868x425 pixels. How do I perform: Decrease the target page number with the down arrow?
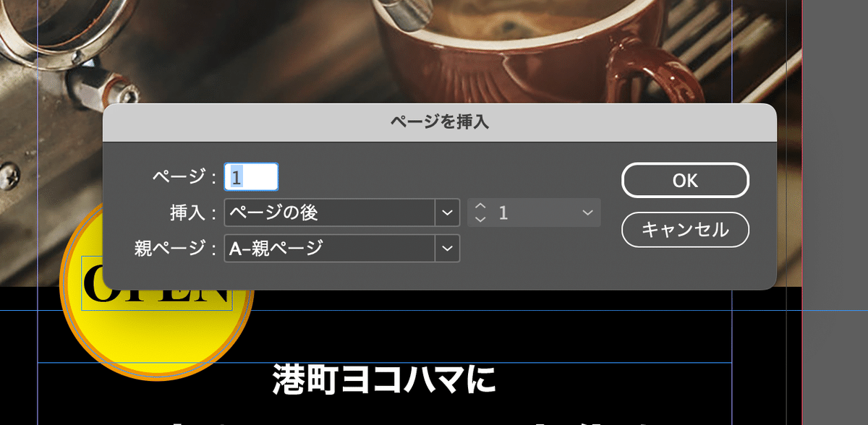[480, 218]
